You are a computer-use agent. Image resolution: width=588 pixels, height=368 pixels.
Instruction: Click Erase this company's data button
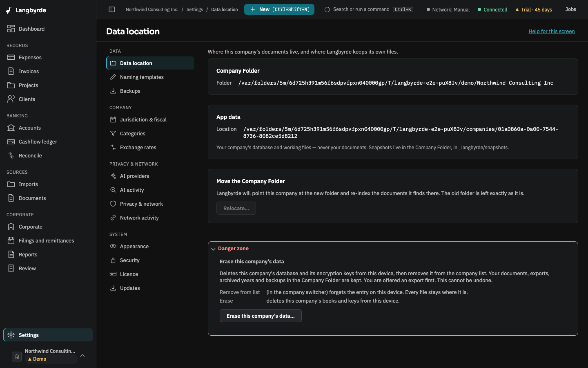(x=261, y=316)
